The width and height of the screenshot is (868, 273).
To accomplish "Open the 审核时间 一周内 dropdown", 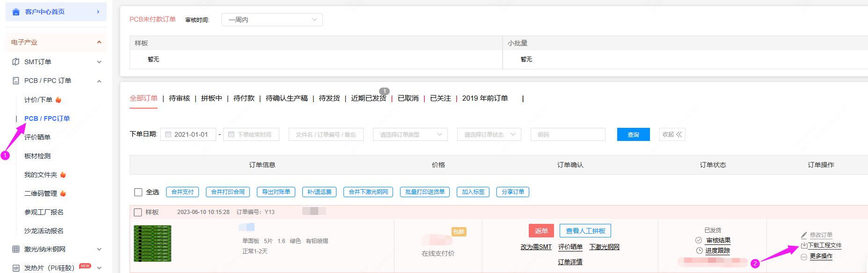I will (272, 20).
